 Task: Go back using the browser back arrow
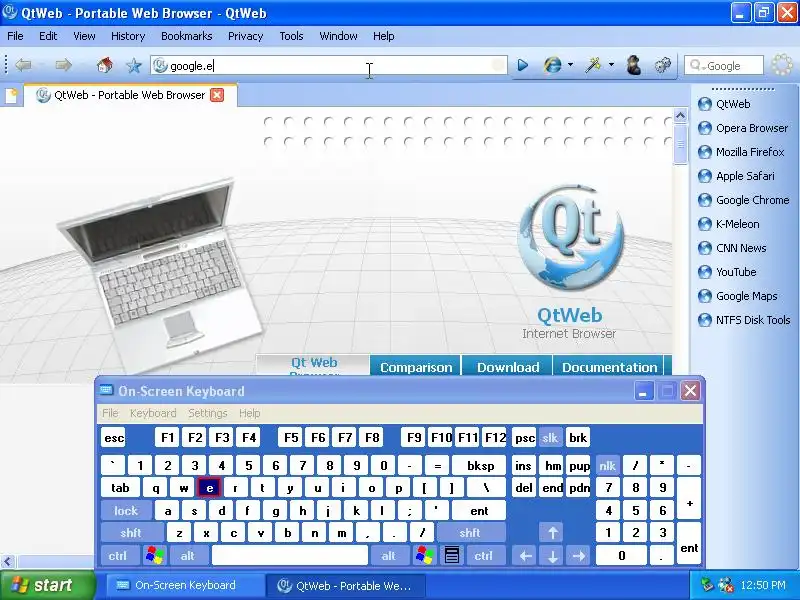pos(23,65)
